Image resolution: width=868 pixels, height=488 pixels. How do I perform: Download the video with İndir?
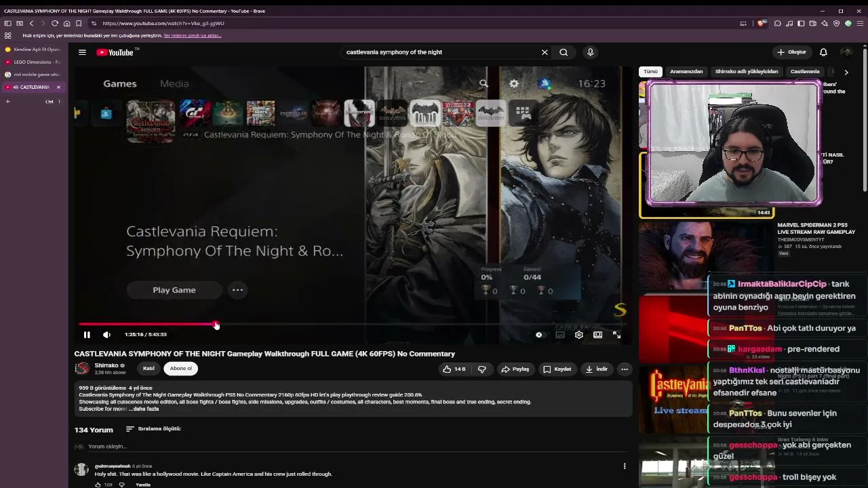tap(597, 369)
